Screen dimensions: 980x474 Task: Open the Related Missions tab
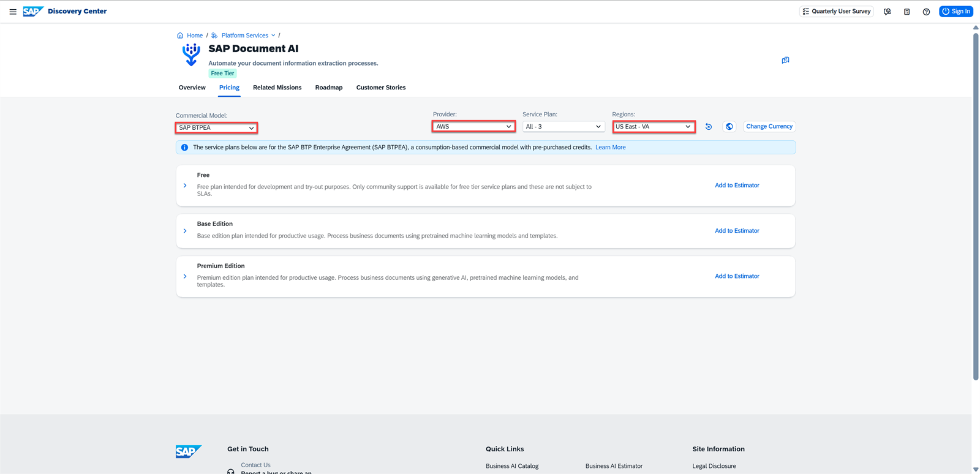tap(277, 88)
